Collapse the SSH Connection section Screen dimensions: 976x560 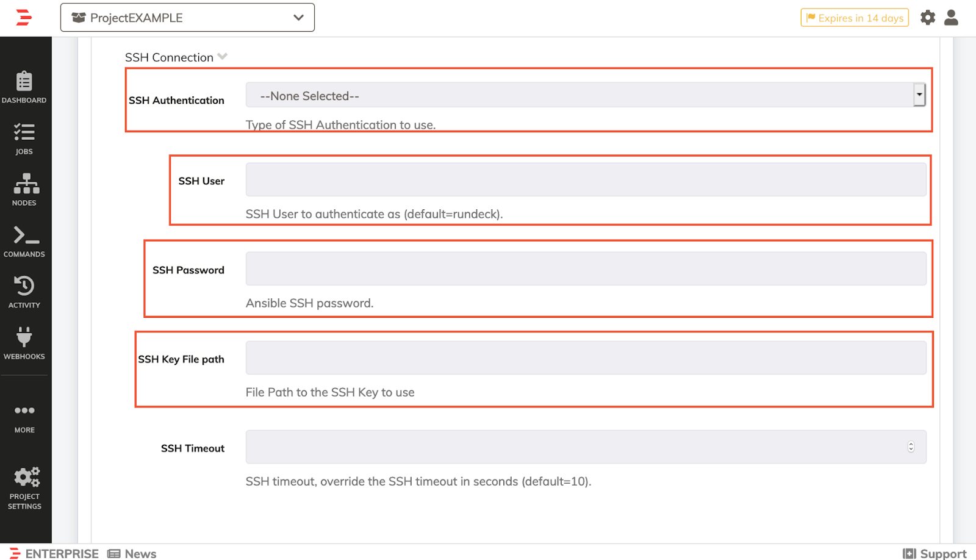pyautogui.click(x=176, y=57)
